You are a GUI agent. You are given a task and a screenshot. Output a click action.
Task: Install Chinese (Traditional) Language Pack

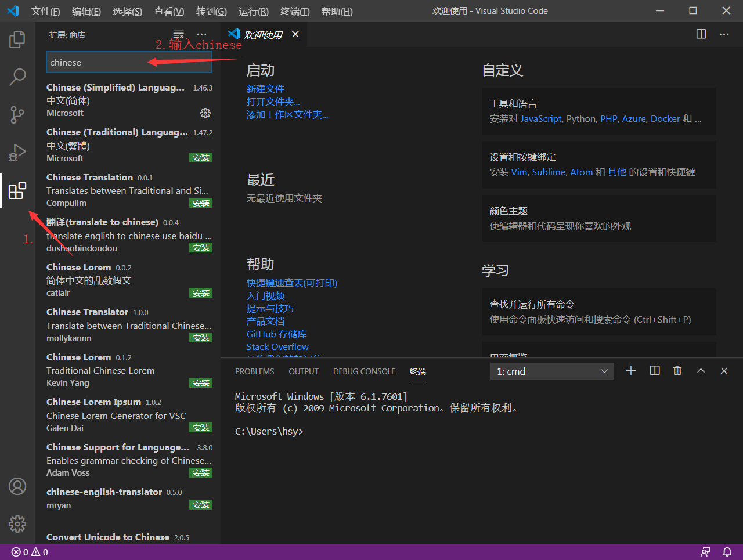(x=201, y=158)
